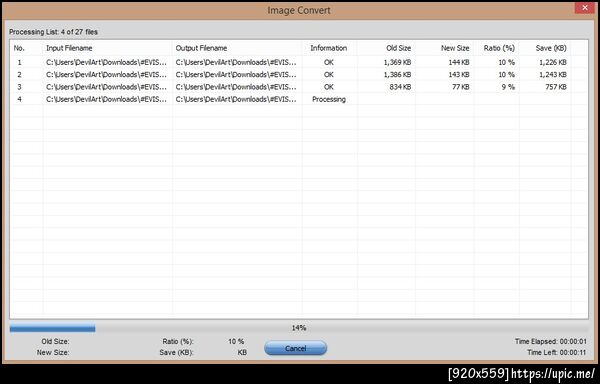Click the Processing status in row 4
This screenshot has height=384, width=600.
329,99
